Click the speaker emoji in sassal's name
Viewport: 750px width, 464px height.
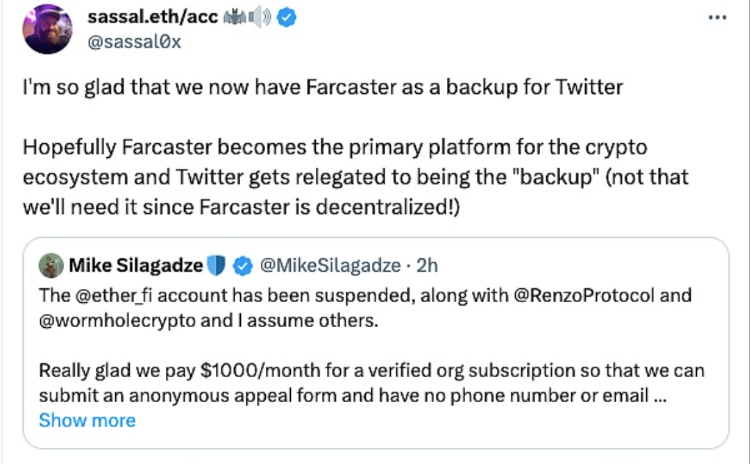[x=257, y=19]
